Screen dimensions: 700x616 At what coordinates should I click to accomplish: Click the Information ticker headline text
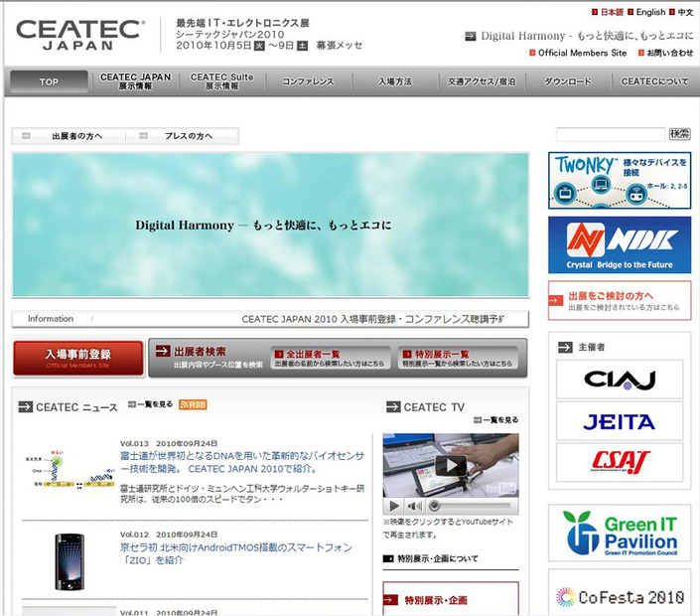click(373, 319)
